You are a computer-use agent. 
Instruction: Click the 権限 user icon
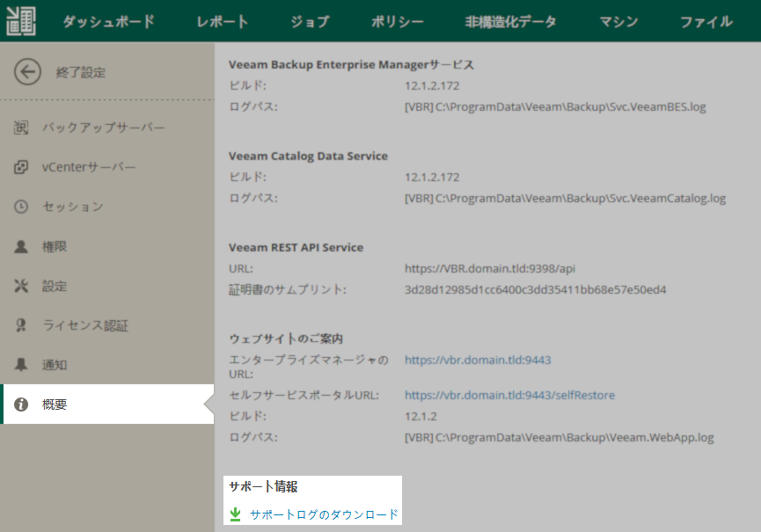pos(21,246)
